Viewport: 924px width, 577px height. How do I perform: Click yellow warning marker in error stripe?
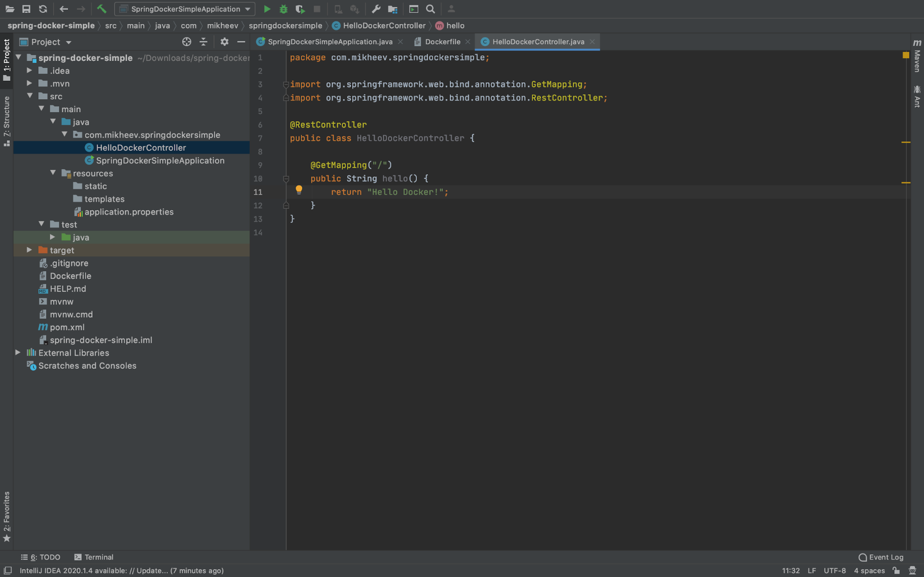click(x=906, y=142)
